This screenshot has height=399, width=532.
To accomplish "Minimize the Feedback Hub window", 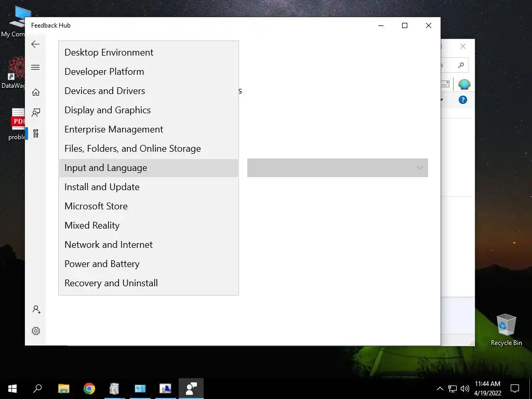I will [381, 25].
